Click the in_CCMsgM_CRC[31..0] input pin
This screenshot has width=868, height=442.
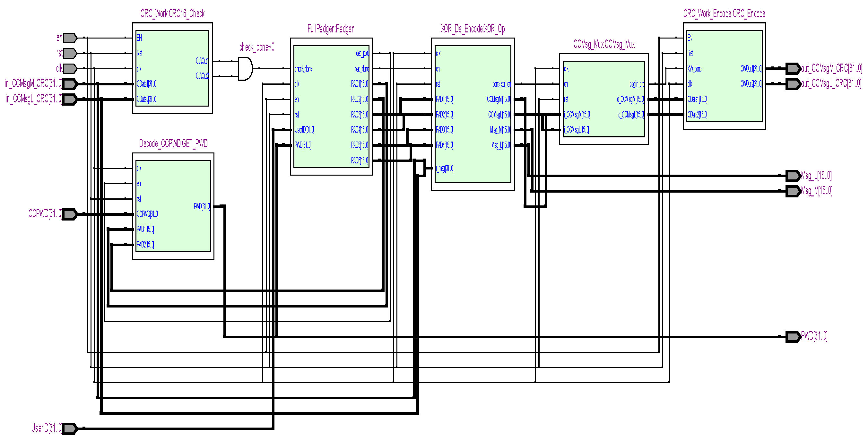70,84
